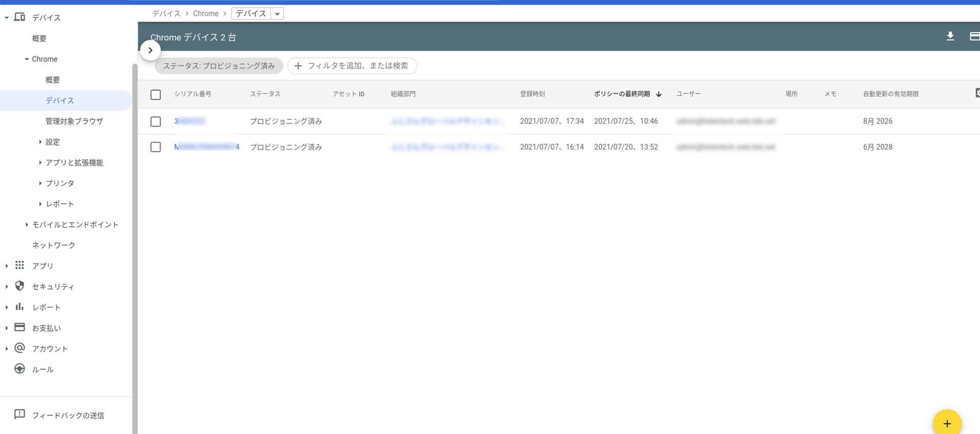The height and width of the screenshot is (434, 980).
Task: Click 自動更新の有効期限 column header
Action: coord(891,94)
